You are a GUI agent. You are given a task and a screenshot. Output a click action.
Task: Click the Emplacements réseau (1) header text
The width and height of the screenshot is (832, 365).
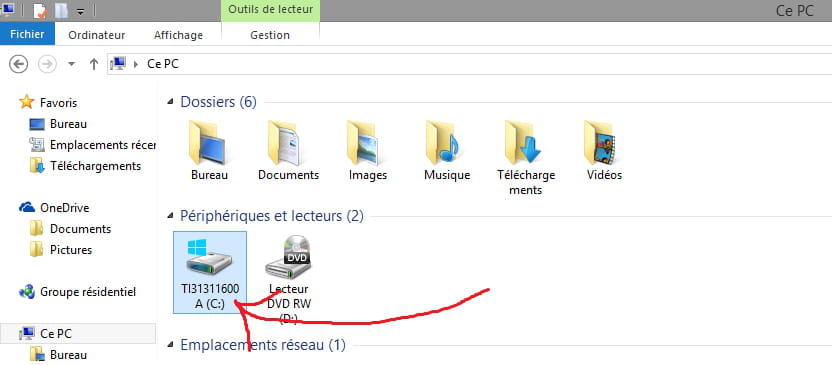tap(263, 345)
